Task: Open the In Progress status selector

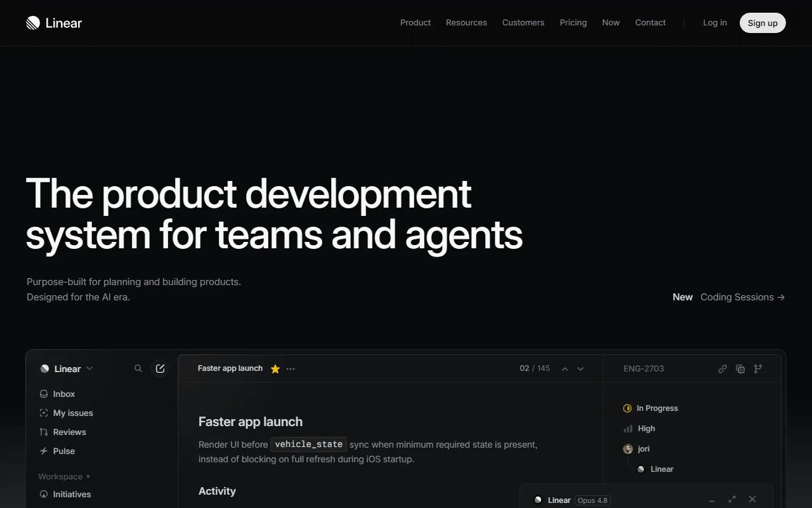Action: coord(651,408)
